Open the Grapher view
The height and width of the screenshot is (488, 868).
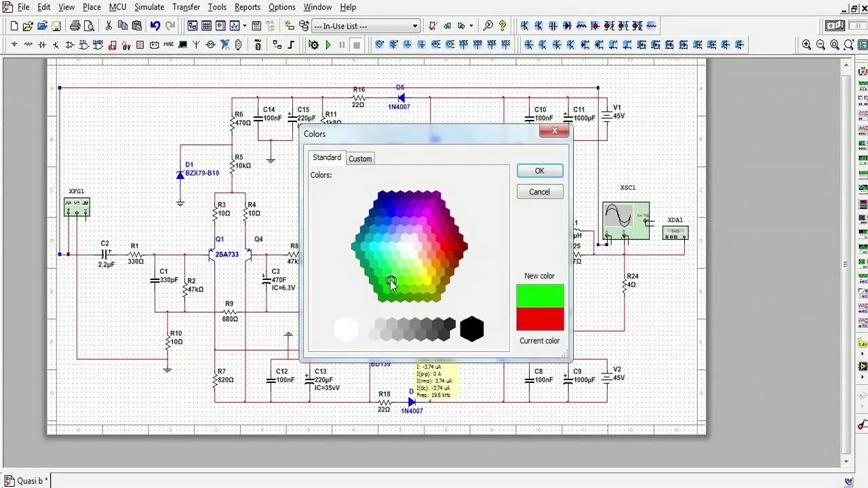click(x=235, y=26)
